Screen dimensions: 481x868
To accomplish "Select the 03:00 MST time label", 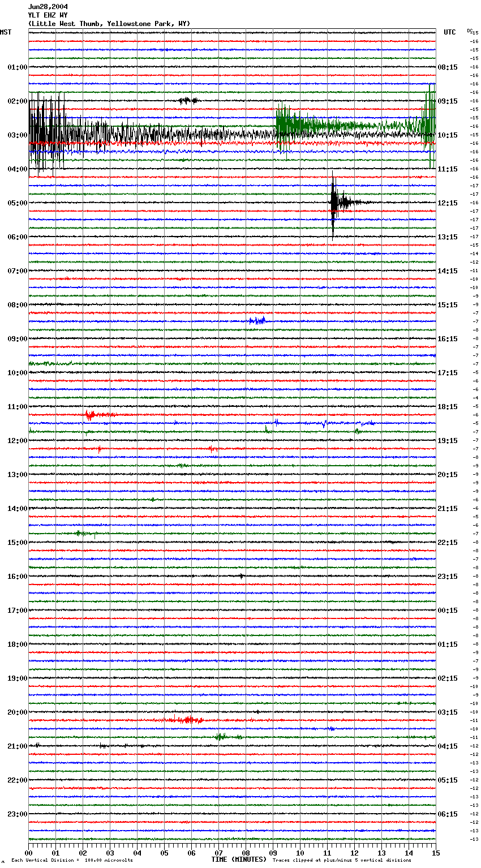I will click(x=18, y=135).
